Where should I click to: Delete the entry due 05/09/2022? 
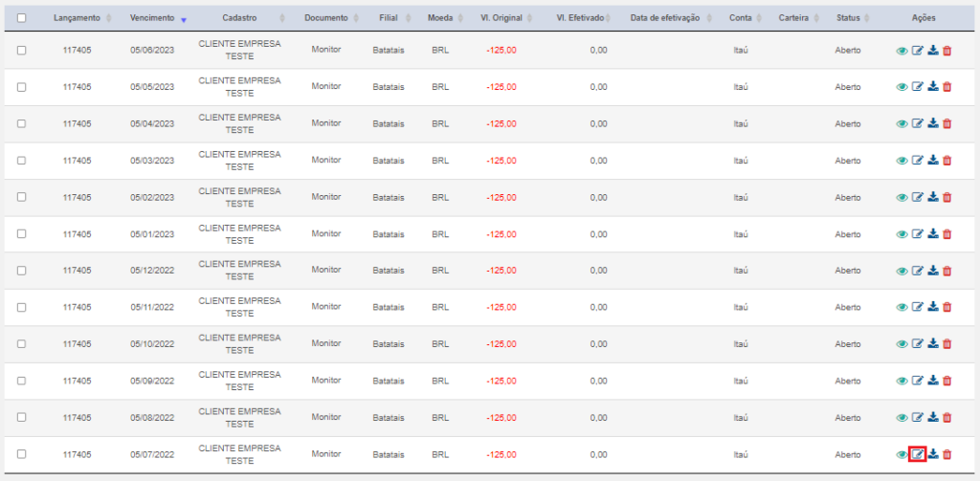(947, 381)
